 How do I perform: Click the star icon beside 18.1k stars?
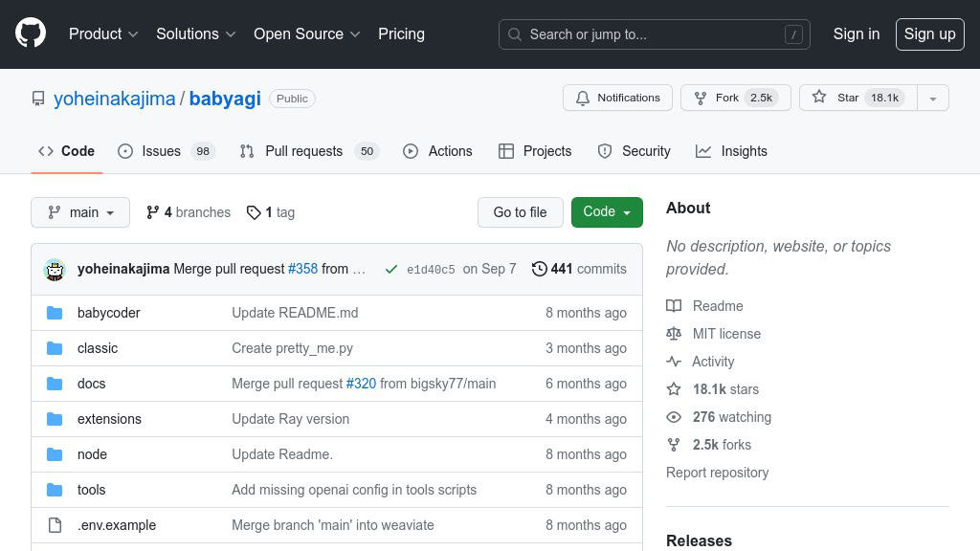[675, 388]
